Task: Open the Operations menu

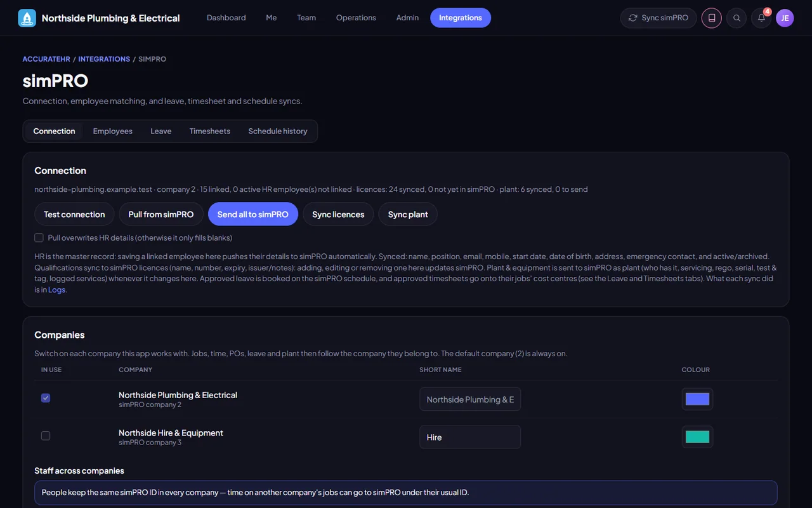Action: tap(356, 18)
